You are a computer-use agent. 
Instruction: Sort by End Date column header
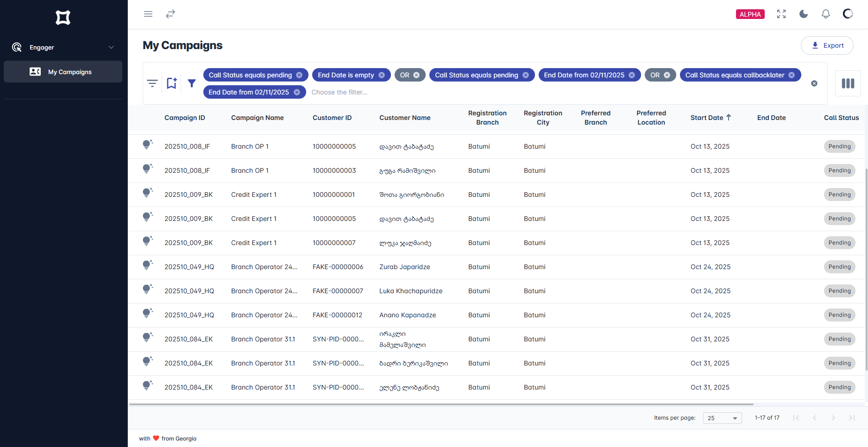pos(772,118)
